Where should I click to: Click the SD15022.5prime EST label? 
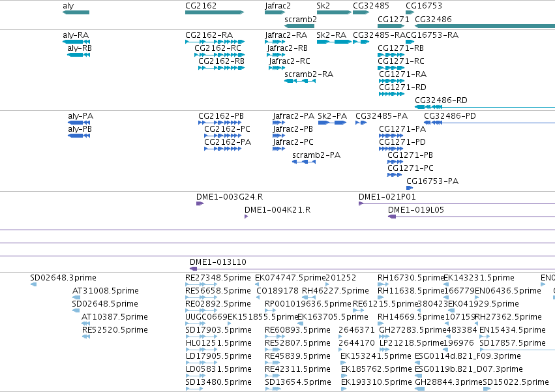[x=516, y=383]
